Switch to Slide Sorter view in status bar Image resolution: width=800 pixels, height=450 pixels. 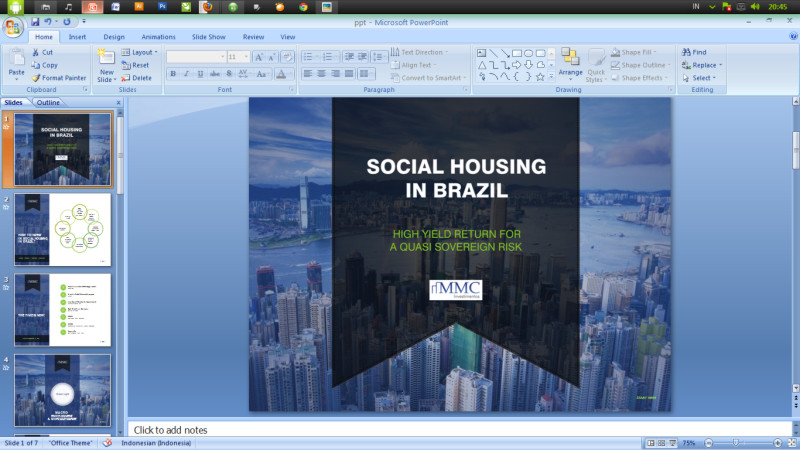pyautogui.click(x=661, y=443)
